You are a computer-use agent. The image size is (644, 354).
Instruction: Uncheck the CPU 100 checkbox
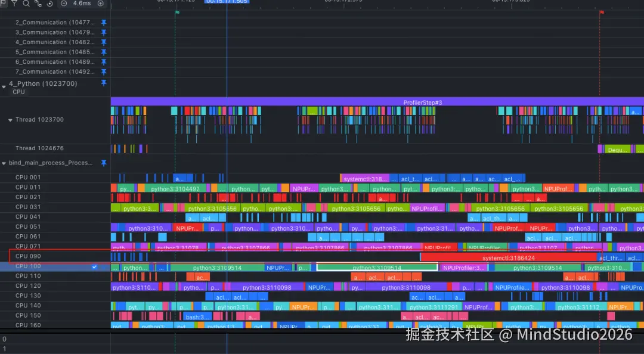(x=94, y=266)
